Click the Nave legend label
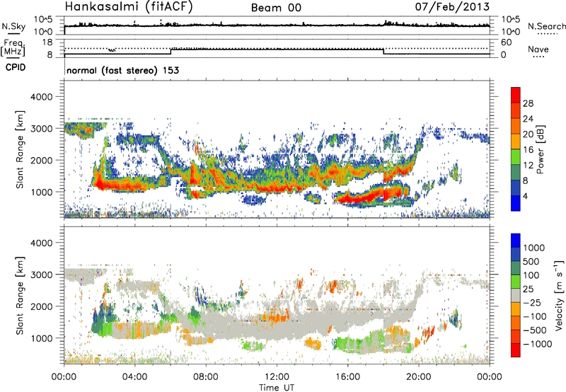 [x=538, y=50]
